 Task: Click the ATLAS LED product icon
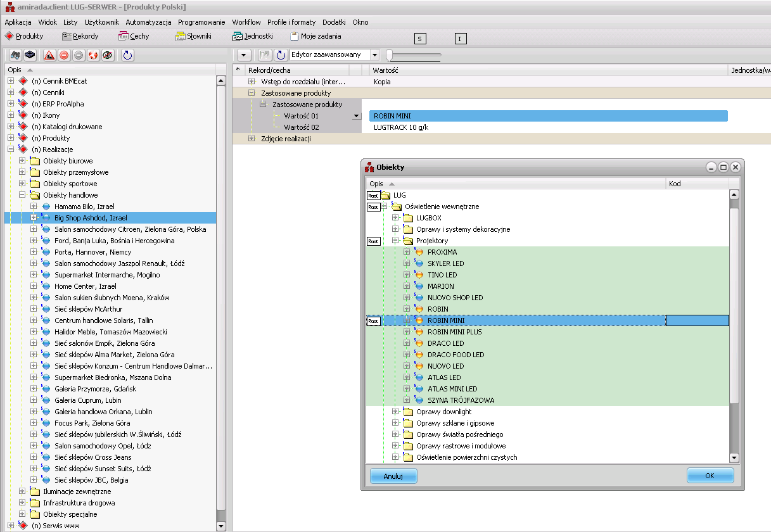[419, 377]
